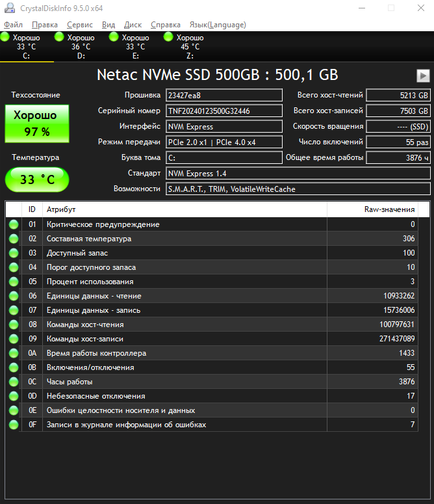The width and height of the screenshot is (434, 504).
Task: Select disk E: tab at 33 °C
Action: pos(136,47)
